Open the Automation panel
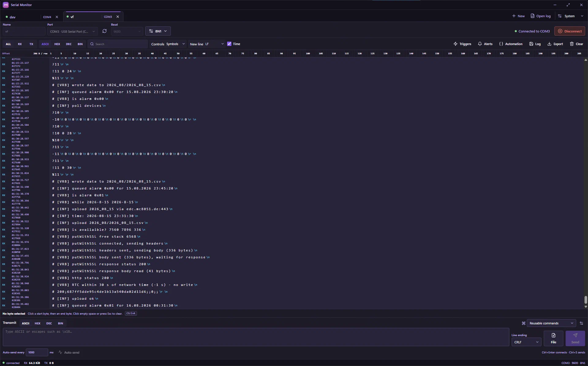The image size is (588, 366). point(511,44)
